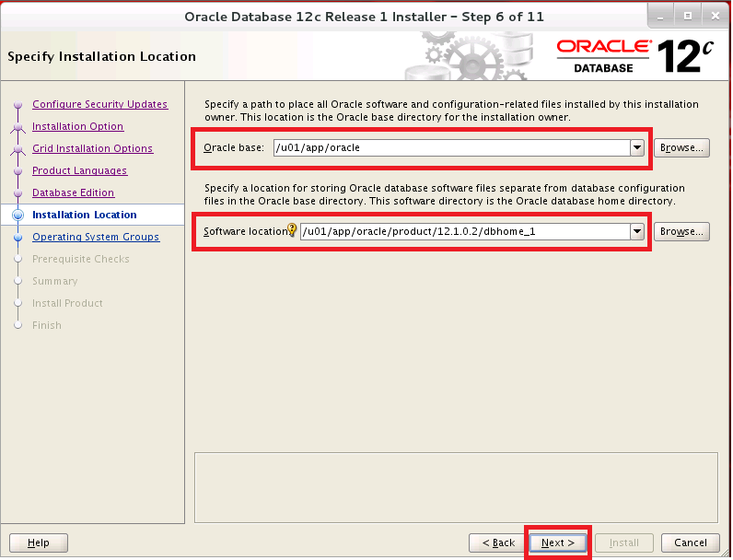Click the Install Product step label
Image resolution: width=733 pixels, height=560 pixels.
(67, 303)
